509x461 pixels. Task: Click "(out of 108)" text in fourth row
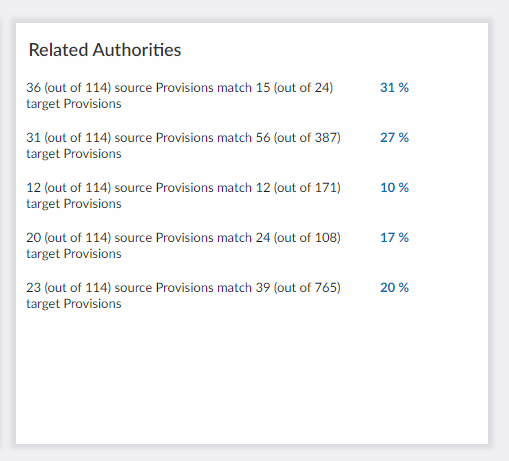click(x=307, y=238)
